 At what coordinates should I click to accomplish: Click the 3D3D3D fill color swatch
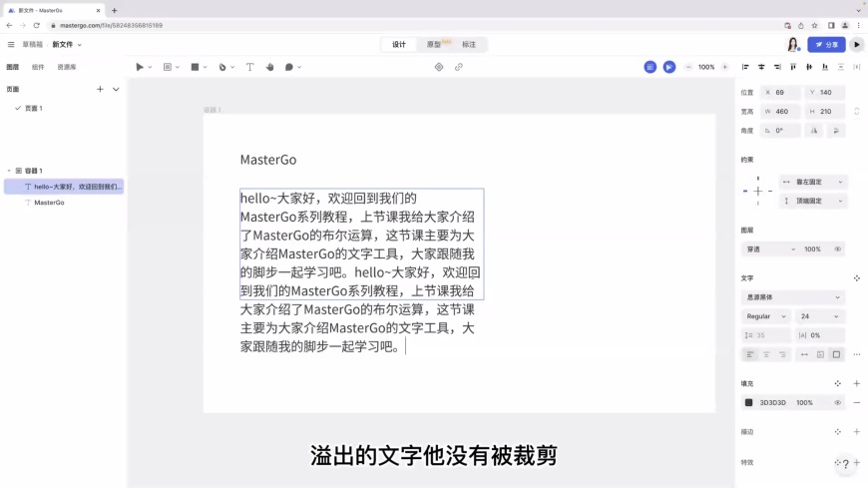(749, 403)
